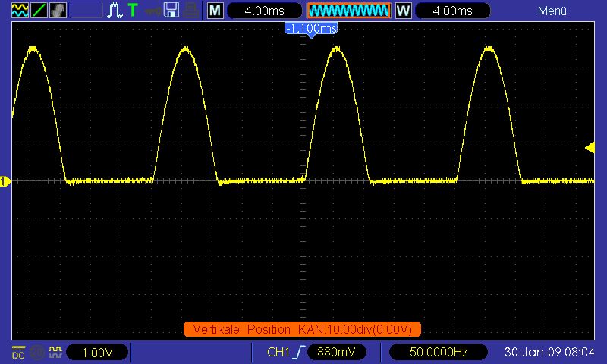The image size is (607, 364).
Task: Click the floppy disk save icon
Action: (171, 10)
